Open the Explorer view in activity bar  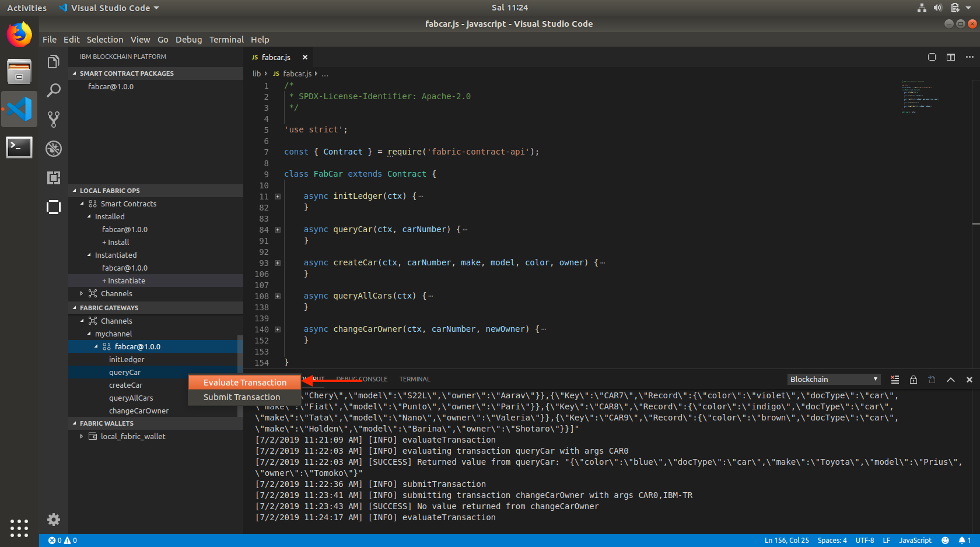[x=53, y=62]
